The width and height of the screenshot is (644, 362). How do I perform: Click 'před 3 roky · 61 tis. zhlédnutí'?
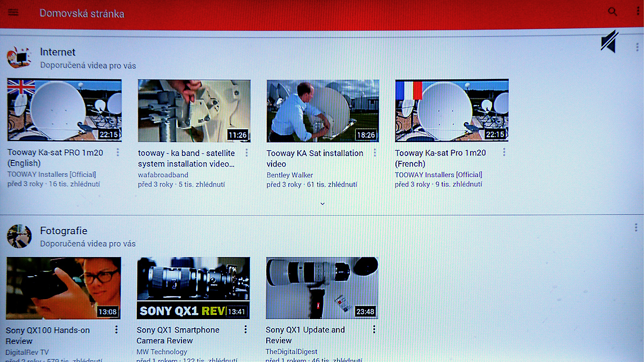(312, 184)
